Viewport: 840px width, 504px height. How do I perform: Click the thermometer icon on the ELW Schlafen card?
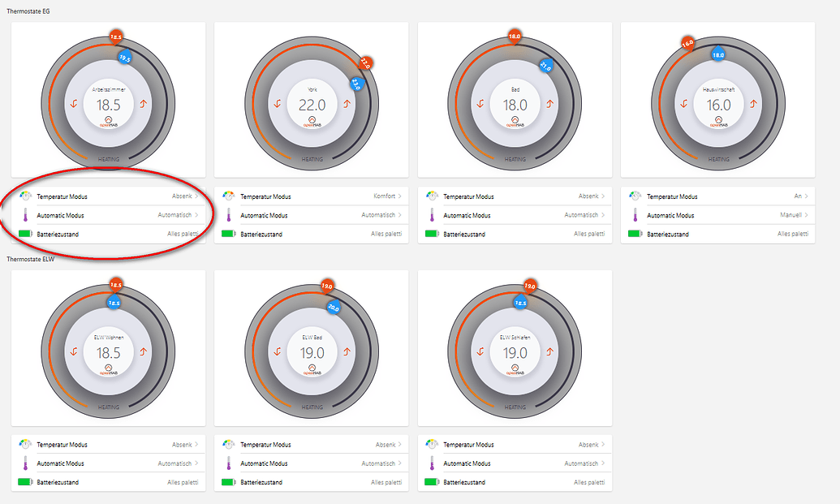click(433, 463)
